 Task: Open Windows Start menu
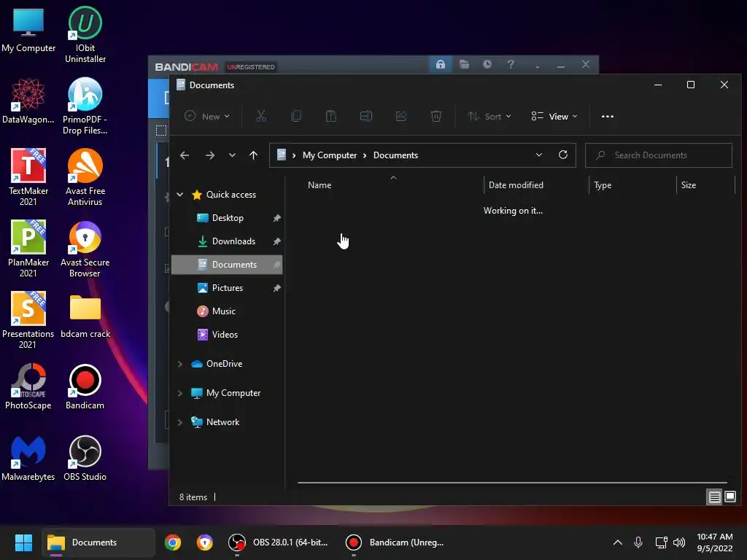point(23,542)
